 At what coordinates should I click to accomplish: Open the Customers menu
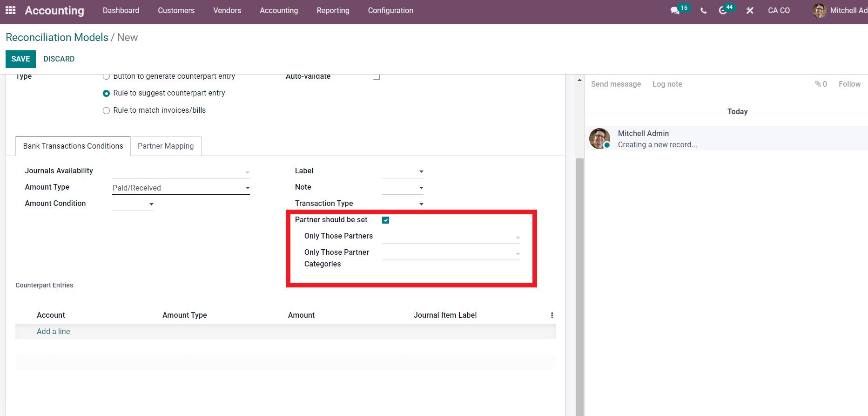click(176, 10)
